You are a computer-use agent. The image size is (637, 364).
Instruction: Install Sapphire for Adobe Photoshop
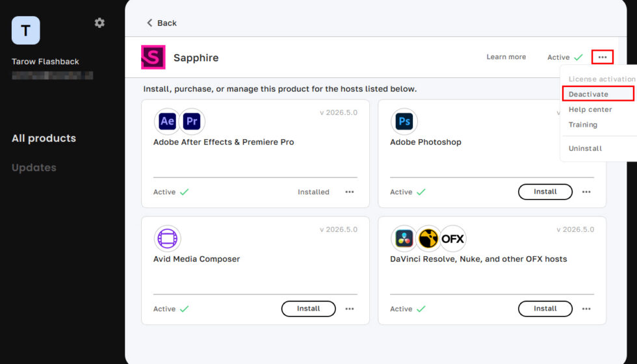545,192
